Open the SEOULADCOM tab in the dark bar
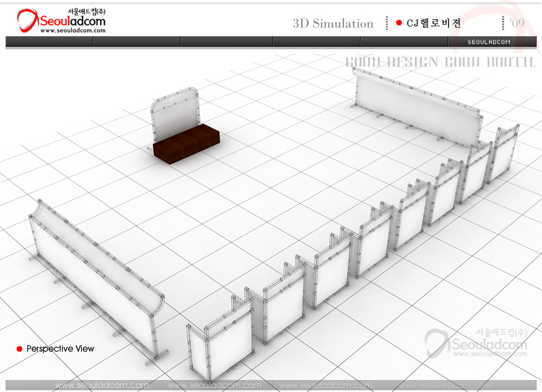The width and height of the screenshot is (542, 392). [489, 42]
